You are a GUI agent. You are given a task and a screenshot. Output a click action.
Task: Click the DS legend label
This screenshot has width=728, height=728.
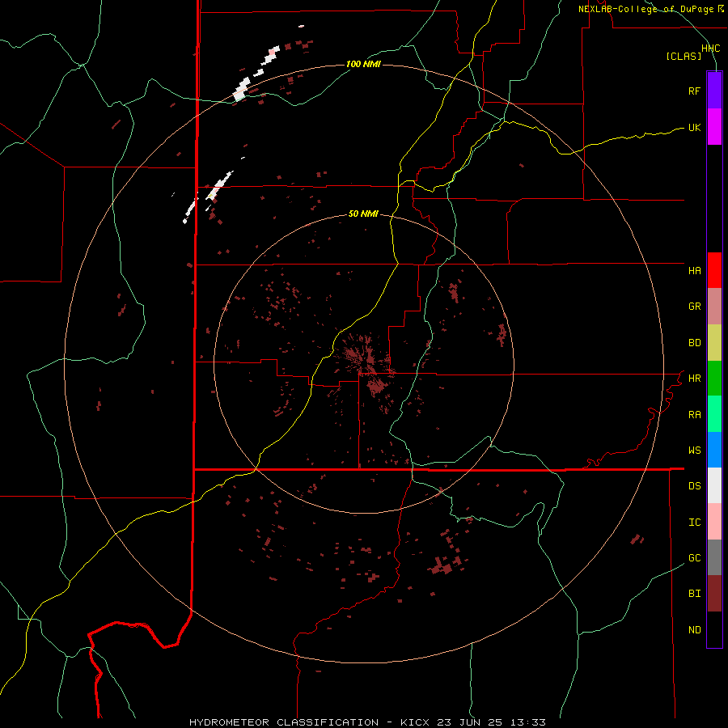(694, 486)
